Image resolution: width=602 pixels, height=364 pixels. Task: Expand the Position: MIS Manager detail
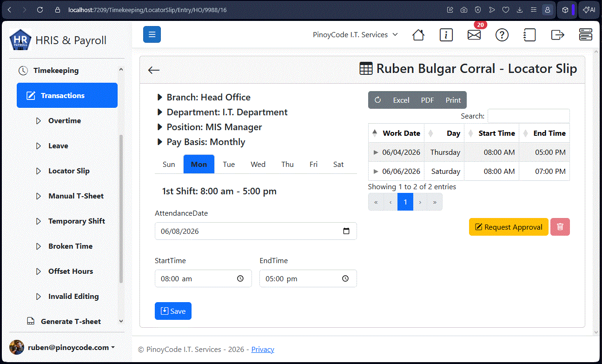pos(210,127)
